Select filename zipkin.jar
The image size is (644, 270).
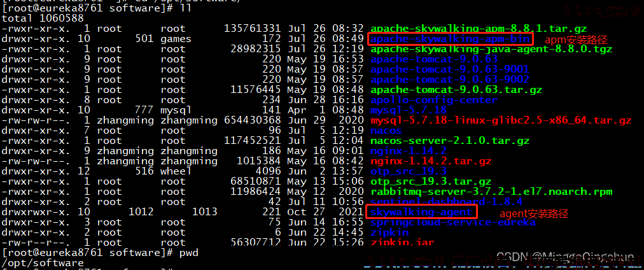click(402, 243)
